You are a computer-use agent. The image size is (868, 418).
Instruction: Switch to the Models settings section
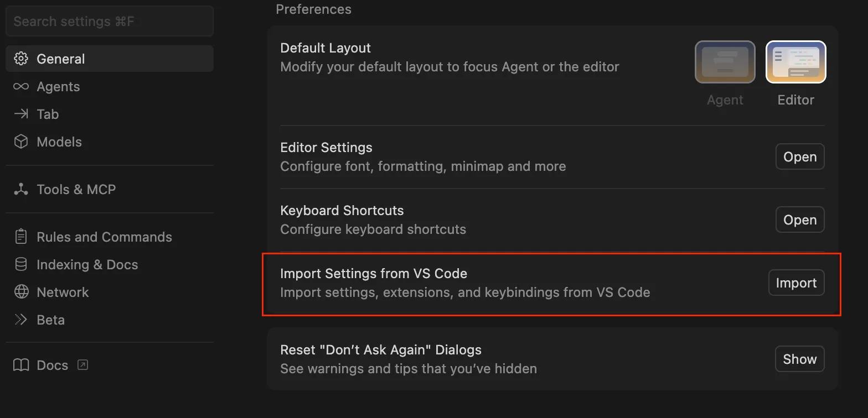tap(59, 142)
